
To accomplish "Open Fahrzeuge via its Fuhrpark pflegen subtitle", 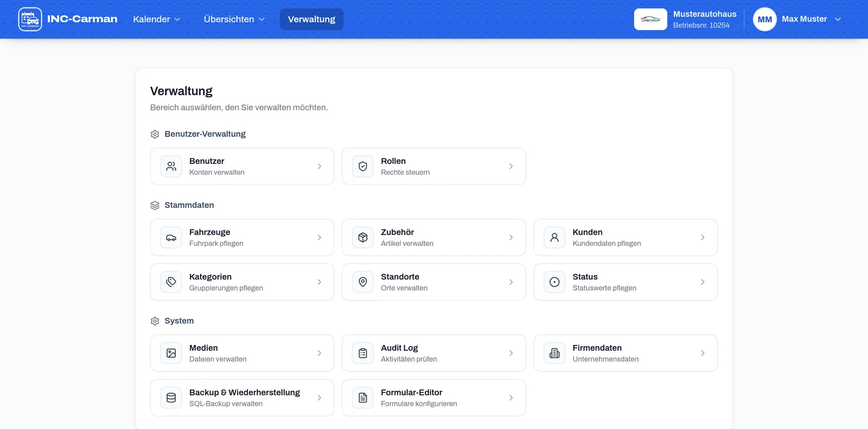I will (x=216, y=244).
